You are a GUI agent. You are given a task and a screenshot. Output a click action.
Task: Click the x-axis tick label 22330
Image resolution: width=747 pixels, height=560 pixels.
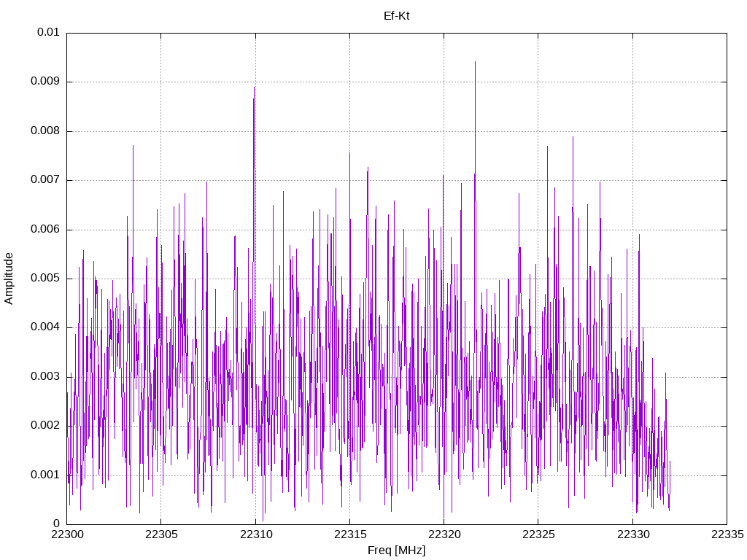(x=632, y=534)
